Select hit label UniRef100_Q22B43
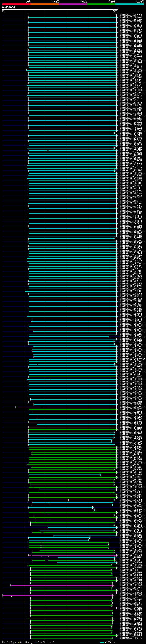 (x=131, y=412)
